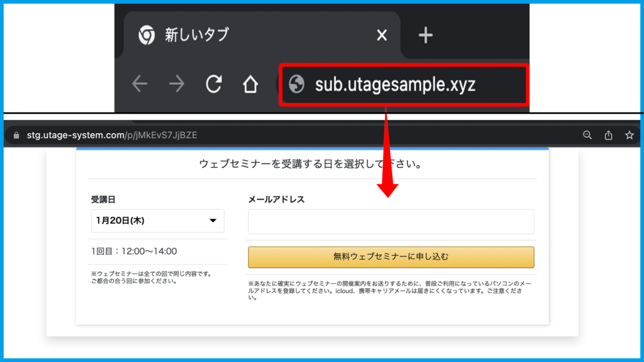Open the share icon in the address bar
The height and width of the screenshot is (362, 644).
608,135
